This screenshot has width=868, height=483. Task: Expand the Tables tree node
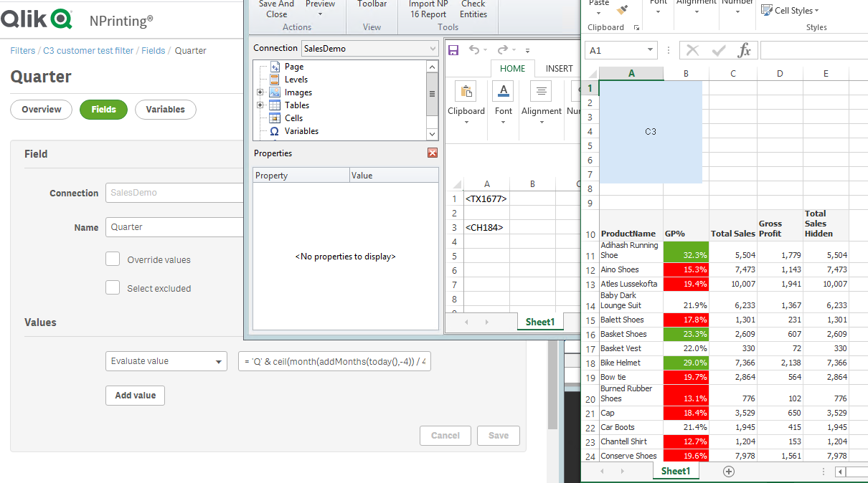coord(260,105)
